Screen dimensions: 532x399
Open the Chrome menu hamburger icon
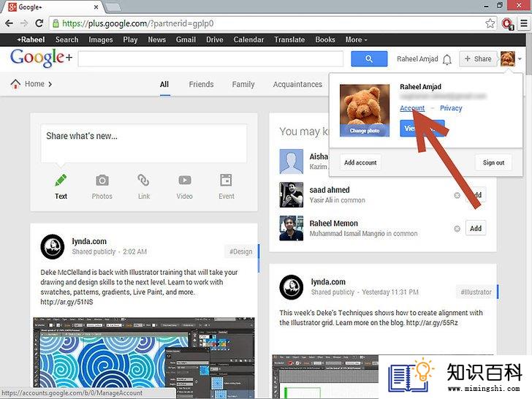point(524,23)
